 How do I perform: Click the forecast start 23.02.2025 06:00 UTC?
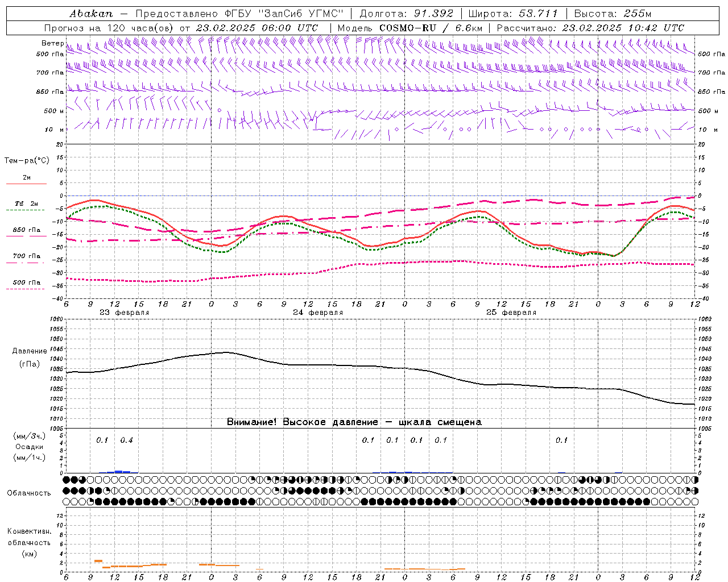point(257,28)
